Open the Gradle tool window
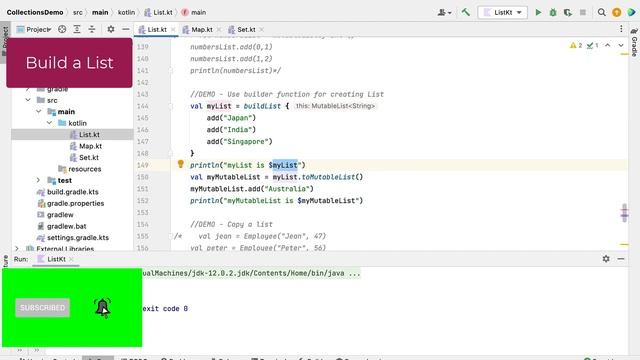The height and width of the screenshot is (360, 640). 634,42
